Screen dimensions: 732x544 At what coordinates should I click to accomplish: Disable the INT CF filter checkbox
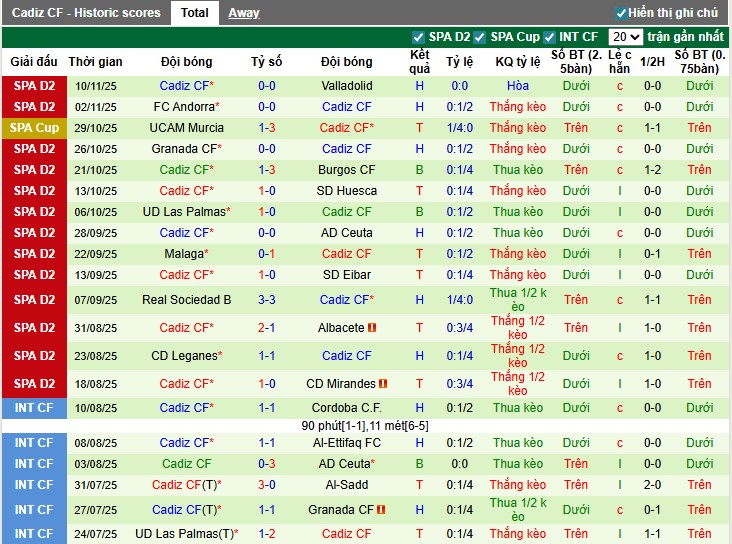(551, 37)
